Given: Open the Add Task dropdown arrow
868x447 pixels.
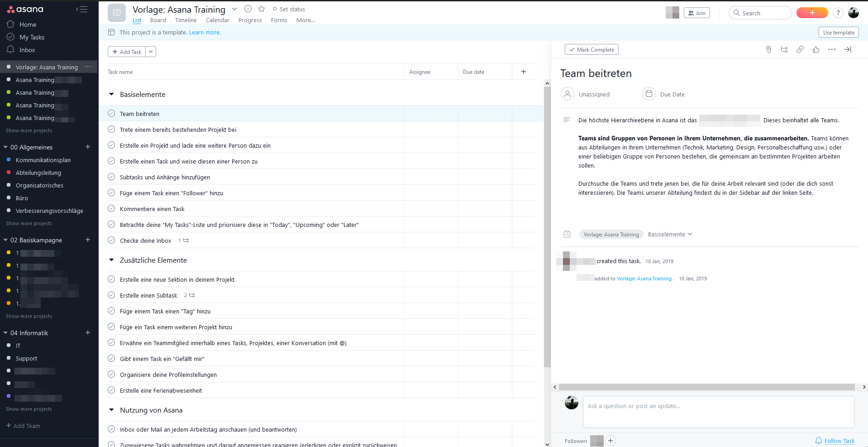Looking at the screenshot, I should (151, 52).
